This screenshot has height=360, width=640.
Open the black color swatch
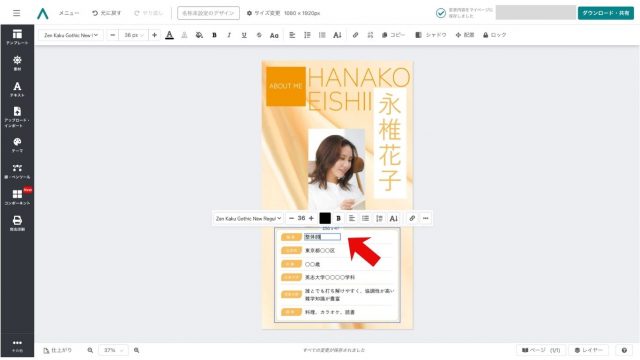(x=325, y=218)
